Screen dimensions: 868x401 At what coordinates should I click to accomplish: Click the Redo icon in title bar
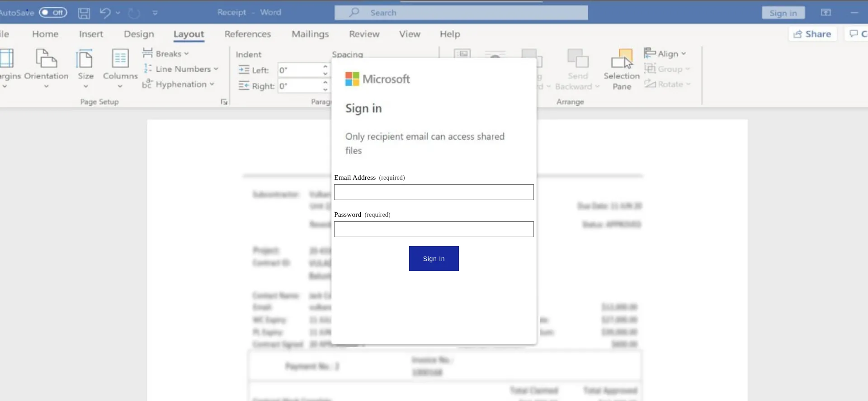(134, 13)
